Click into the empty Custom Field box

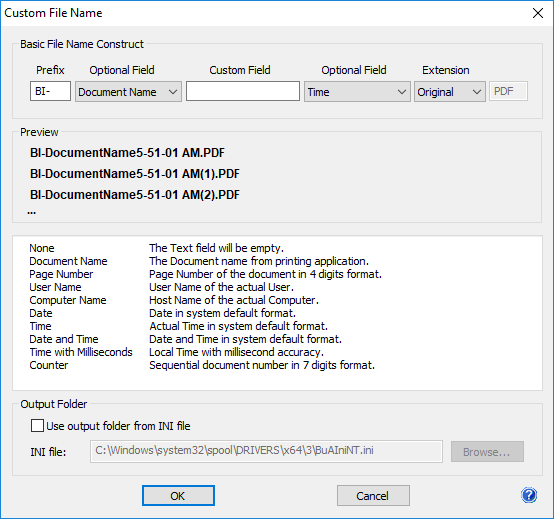(243, 92)
